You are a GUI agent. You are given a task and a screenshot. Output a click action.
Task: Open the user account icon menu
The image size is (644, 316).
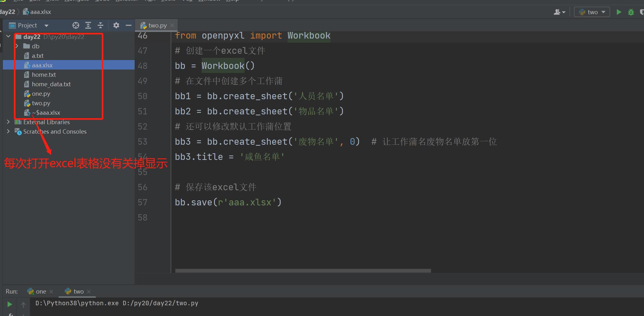[x=559, y=12]
